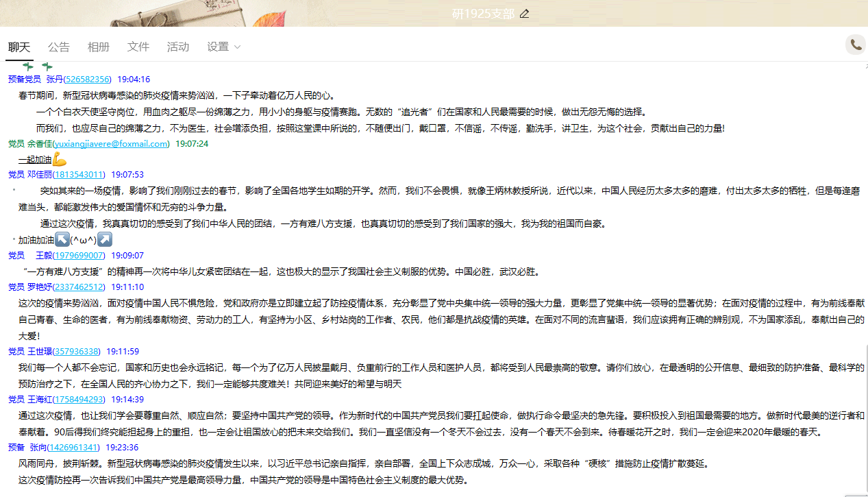Screen dimensions: 868x497
Task: Open the 设置 dropdown menu
Action: 224,47
